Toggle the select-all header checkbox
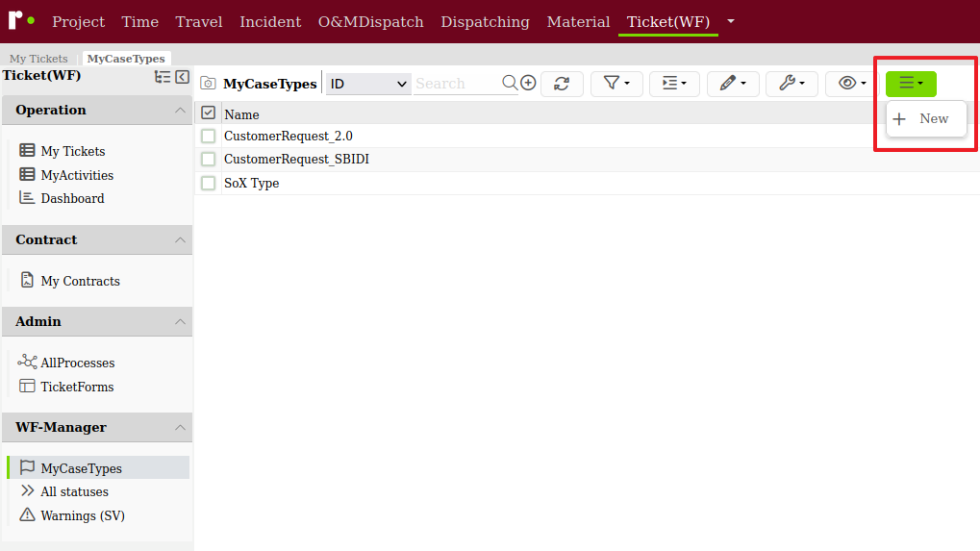 pos(208,113)
